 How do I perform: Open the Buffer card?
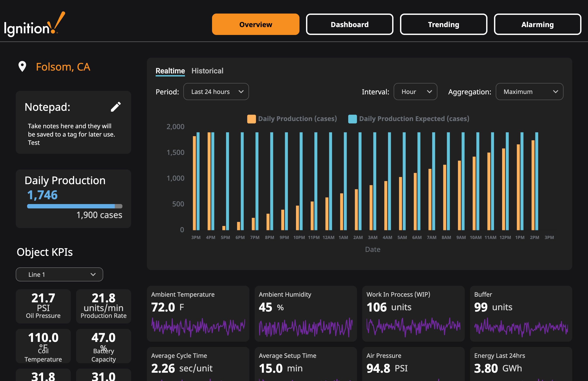(x=521, y=313)
